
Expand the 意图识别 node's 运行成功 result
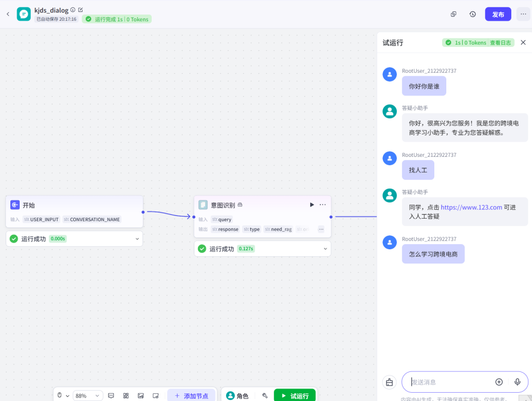point(326,249)
